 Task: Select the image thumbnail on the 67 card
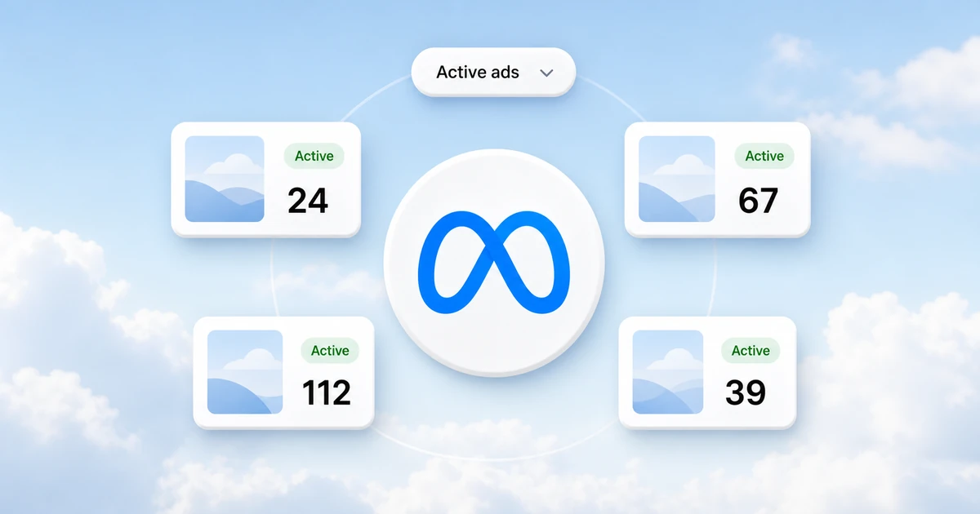tap(677, 179)
